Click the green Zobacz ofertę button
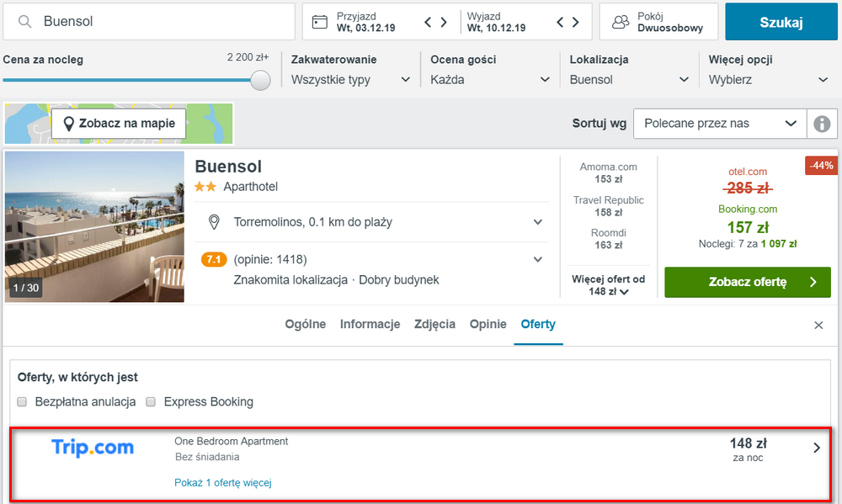842x504 pixels. (748, 283)
